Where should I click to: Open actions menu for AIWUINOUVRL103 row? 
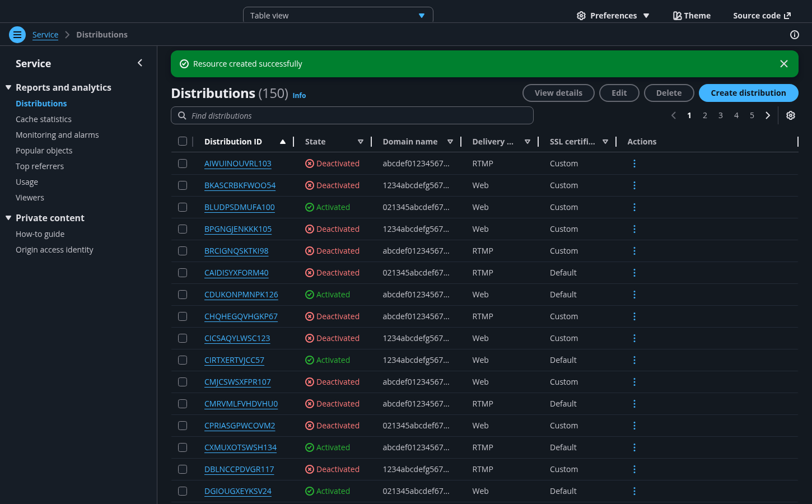coord(634,164)
